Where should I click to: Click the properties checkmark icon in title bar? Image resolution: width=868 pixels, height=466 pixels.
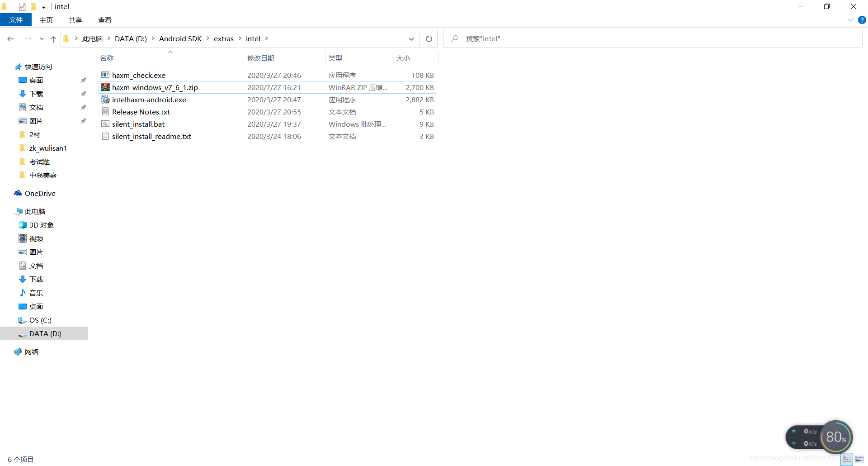22,7
